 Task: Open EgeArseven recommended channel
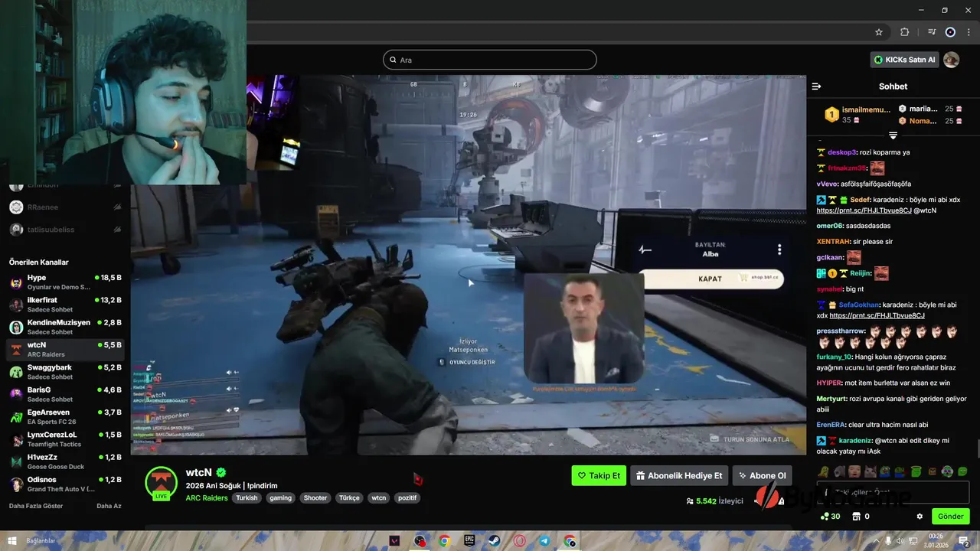[x=65, y=416]
